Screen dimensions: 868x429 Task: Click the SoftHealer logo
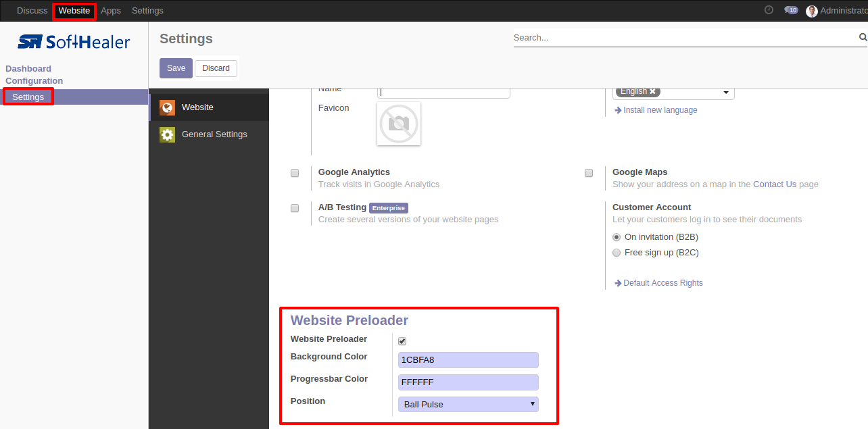[74, 43]
